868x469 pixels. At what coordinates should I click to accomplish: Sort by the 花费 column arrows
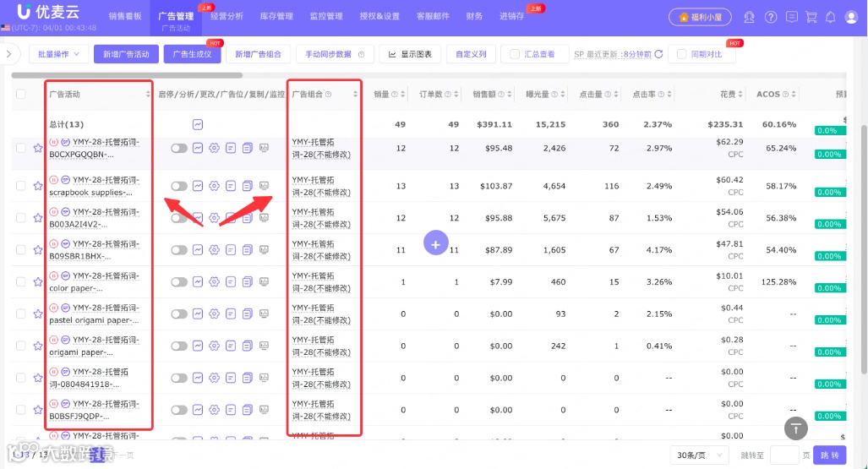pyautogui.click(x=740, y=94)
